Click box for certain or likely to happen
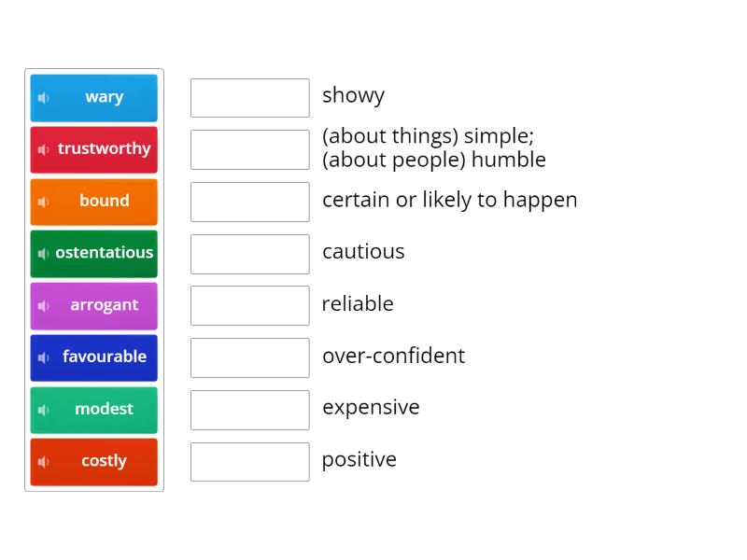 click(249, 202)
